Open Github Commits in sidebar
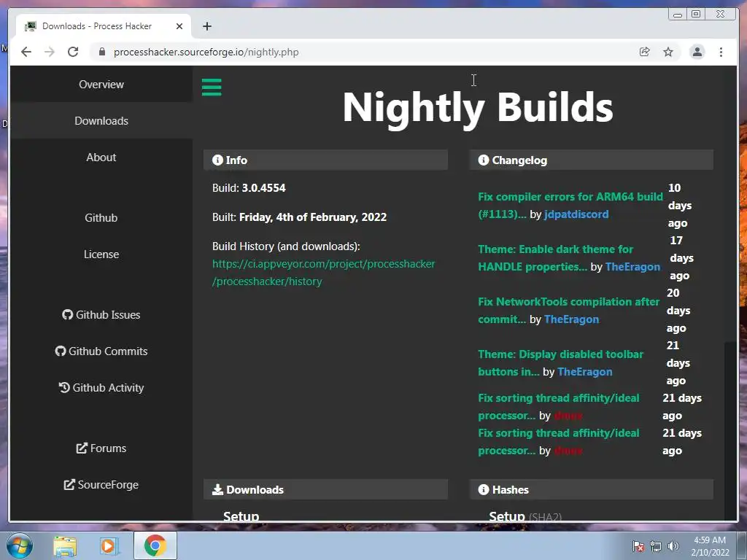747x560 pixels. pos(101,351)
